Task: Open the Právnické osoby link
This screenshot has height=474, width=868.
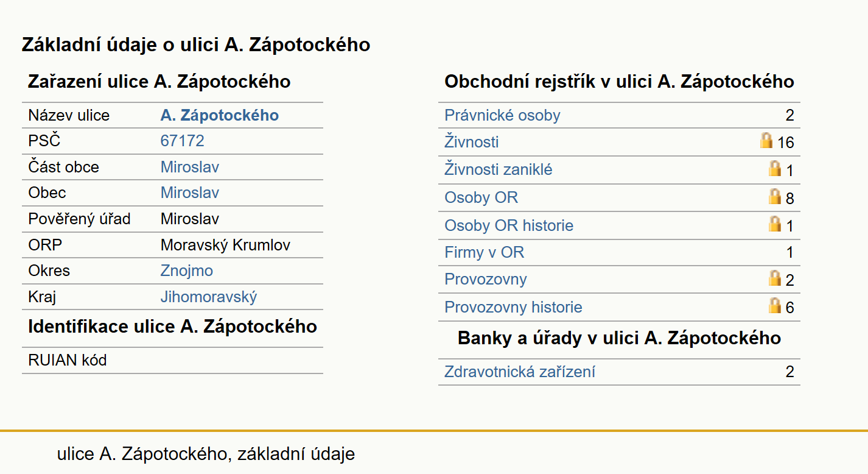Action: coord(503,115)
